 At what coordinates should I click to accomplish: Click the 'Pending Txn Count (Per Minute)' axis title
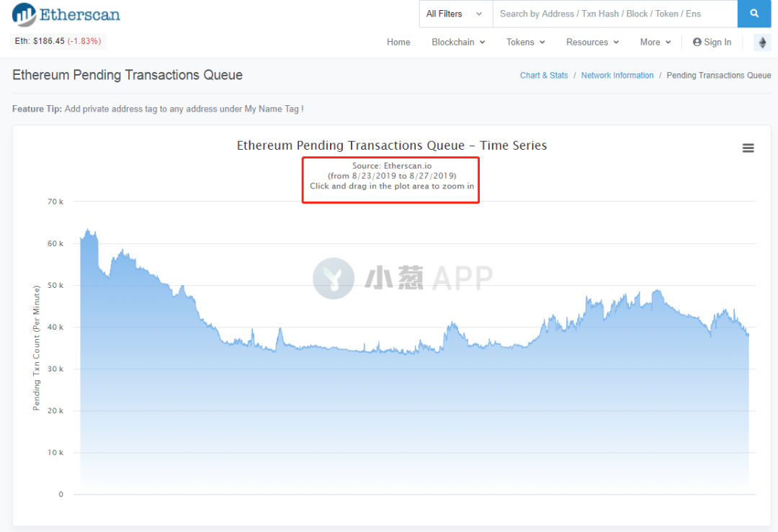36,348
